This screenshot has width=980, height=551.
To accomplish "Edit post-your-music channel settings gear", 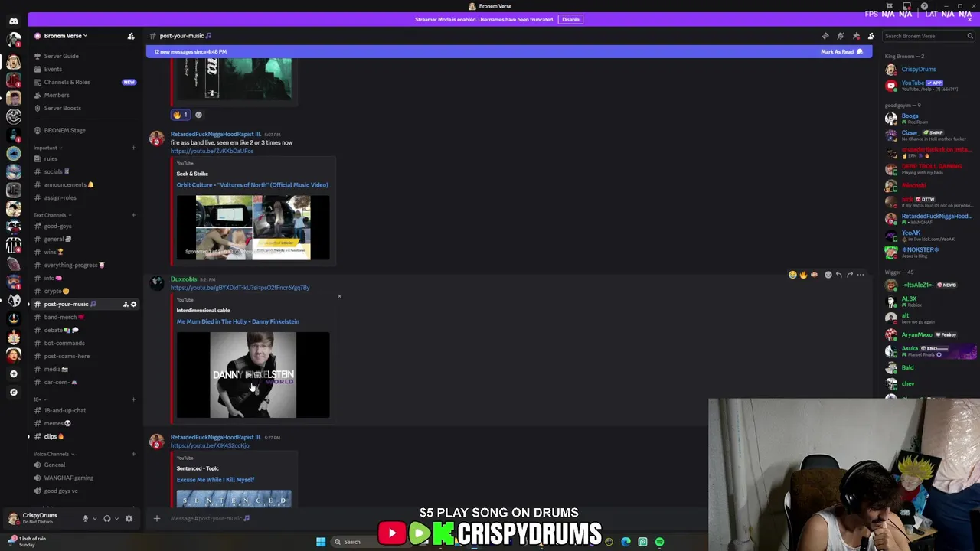I will [133, 304].
